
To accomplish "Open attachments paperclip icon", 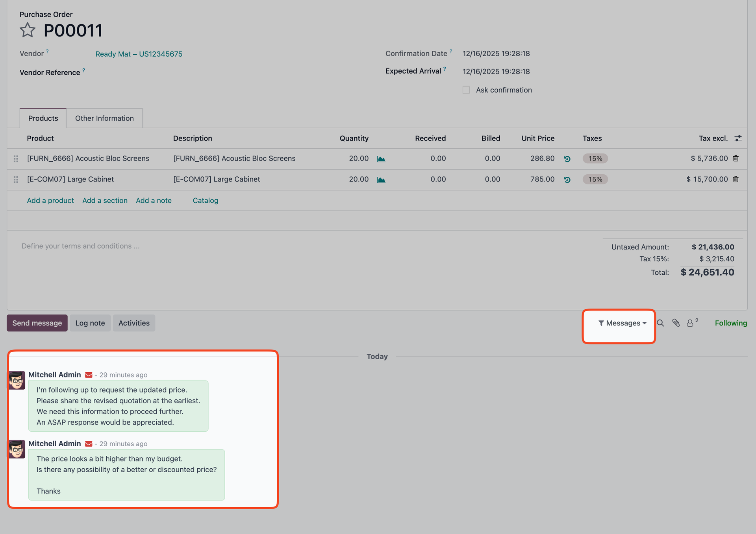I will click(x=676, y=323).
